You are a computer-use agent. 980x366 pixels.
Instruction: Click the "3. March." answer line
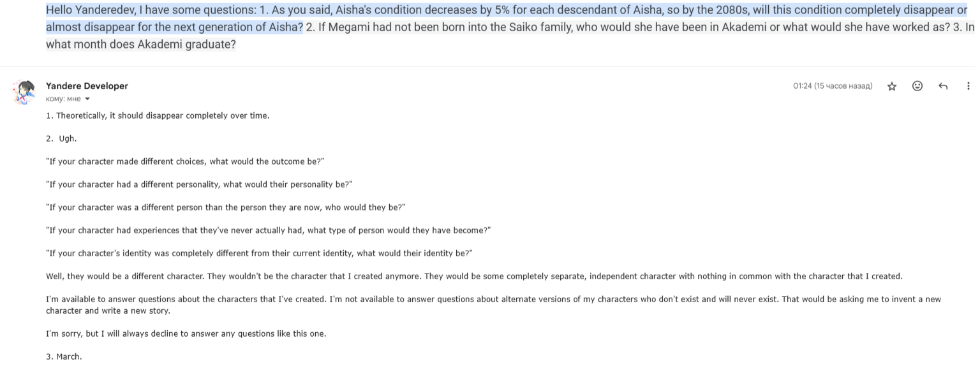click(x=64, y=356)
